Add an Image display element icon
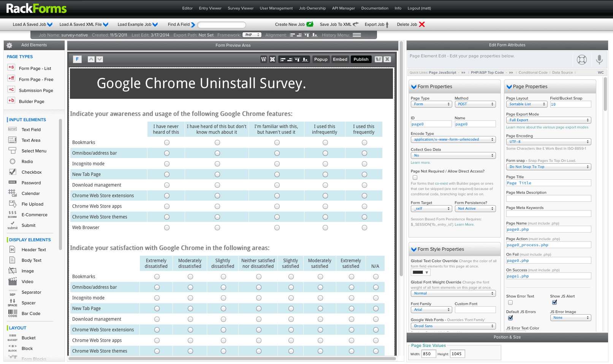The height and width of the screenshot is (364, 613). (x=13, y=271)
